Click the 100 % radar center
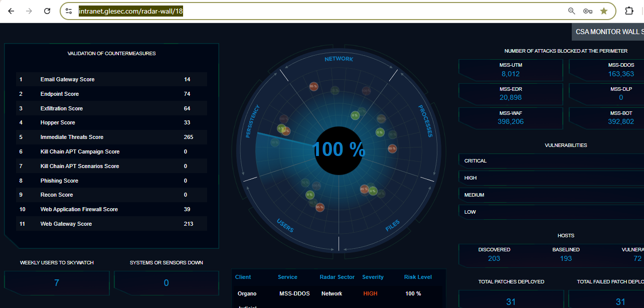Screen dimensions: 644x308 click(x=339, y=149)
